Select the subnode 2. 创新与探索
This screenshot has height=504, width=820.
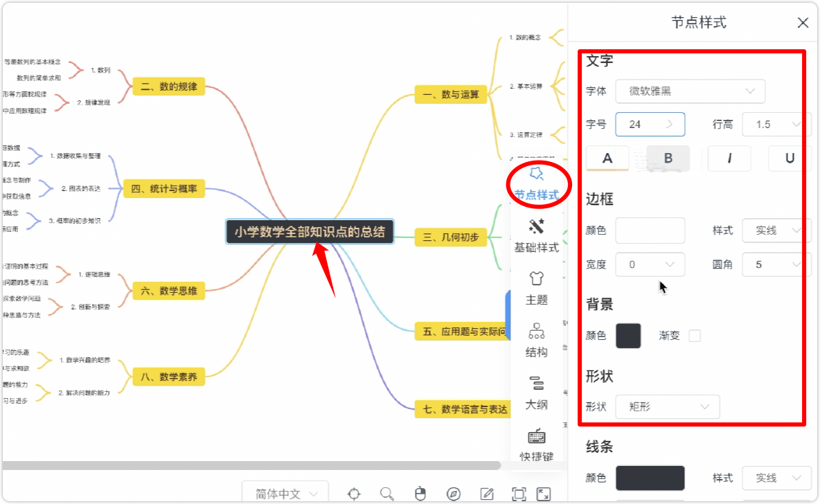point(91,307)
